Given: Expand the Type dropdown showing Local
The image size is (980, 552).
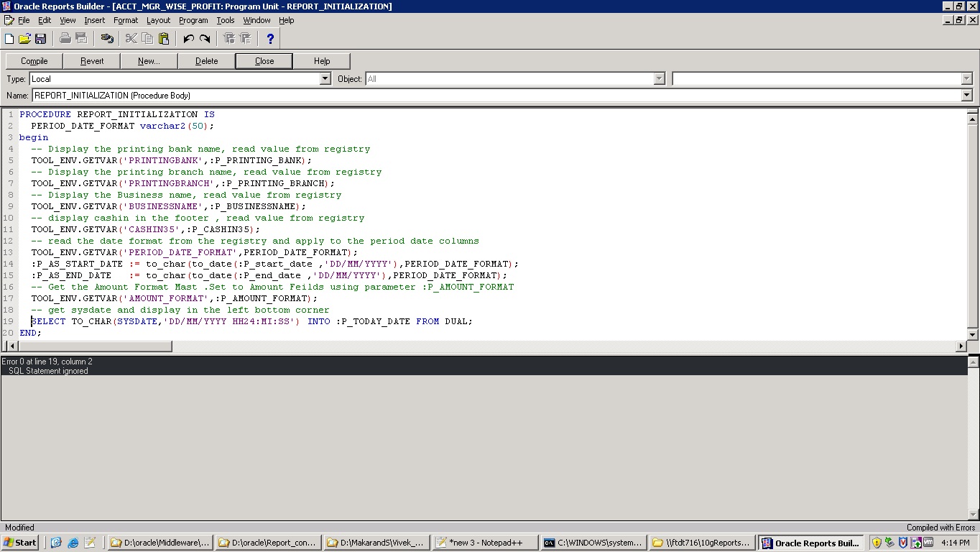Looking at the screenshot, I should pos(325,79).
